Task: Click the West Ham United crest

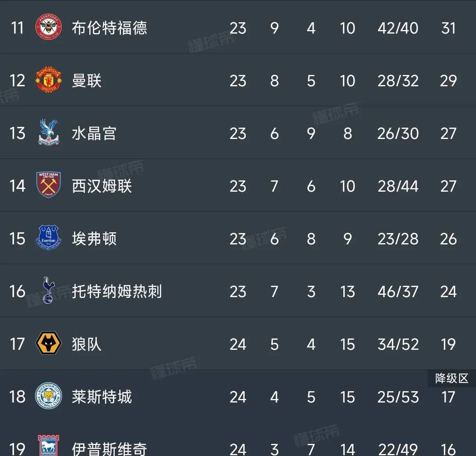Action: coord(48,186)
